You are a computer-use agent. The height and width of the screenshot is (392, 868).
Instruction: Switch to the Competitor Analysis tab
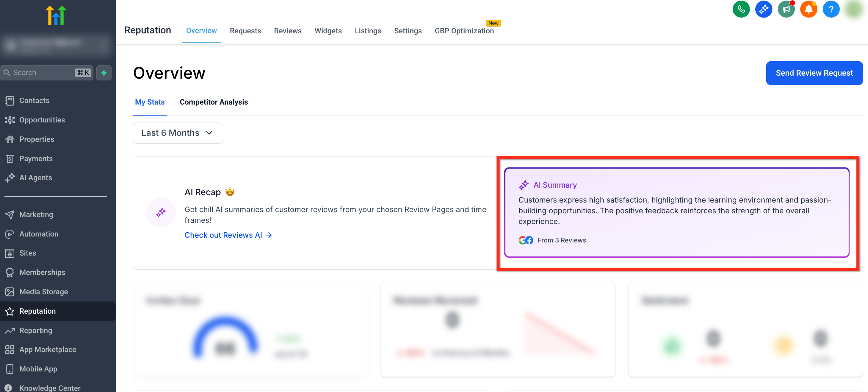coord(214,102)
